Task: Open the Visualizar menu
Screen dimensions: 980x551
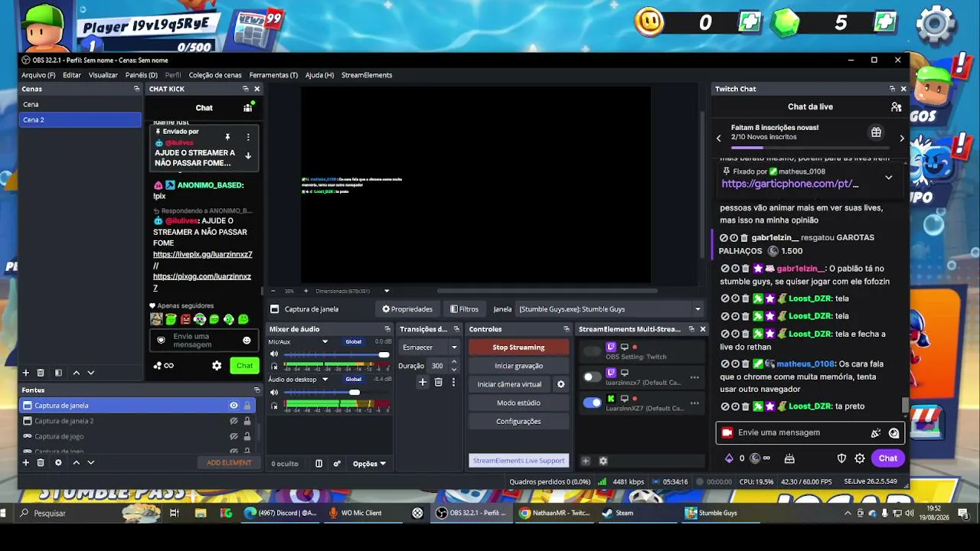Action: [103, 75]
